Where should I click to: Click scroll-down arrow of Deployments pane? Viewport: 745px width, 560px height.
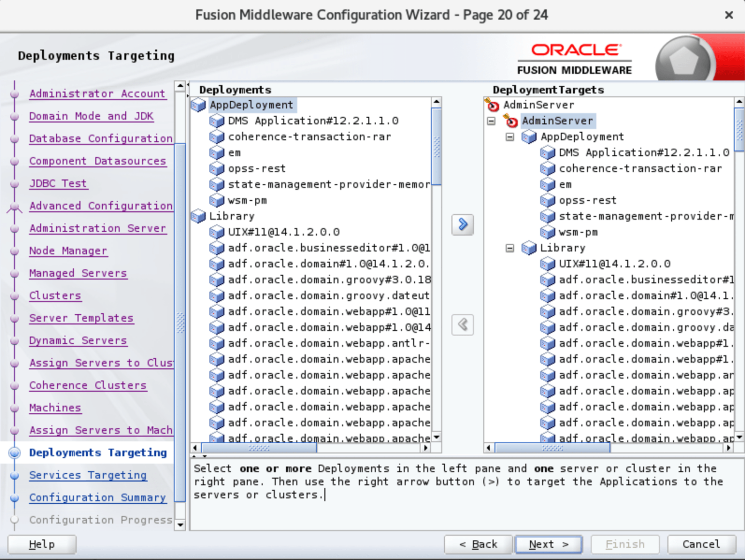[x=437, y=437]
